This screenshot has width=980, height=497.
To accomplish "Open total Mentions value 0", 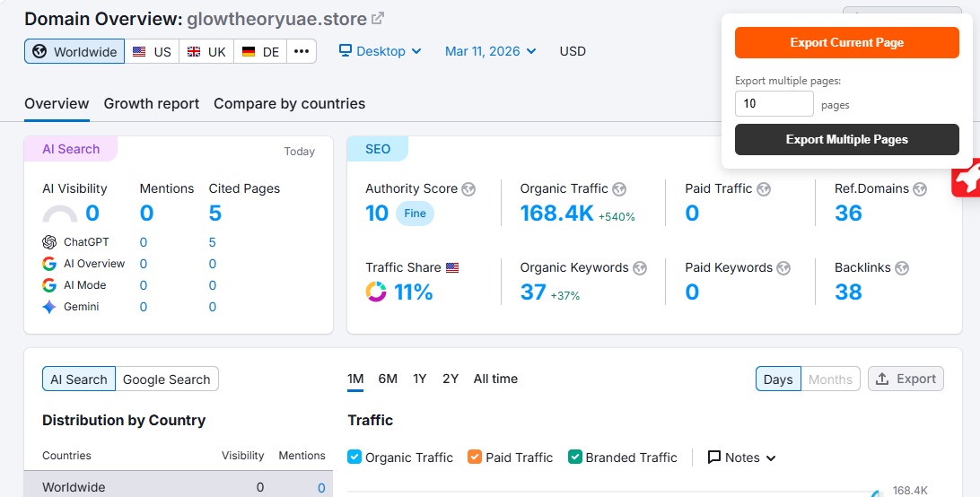I will 147,214.
